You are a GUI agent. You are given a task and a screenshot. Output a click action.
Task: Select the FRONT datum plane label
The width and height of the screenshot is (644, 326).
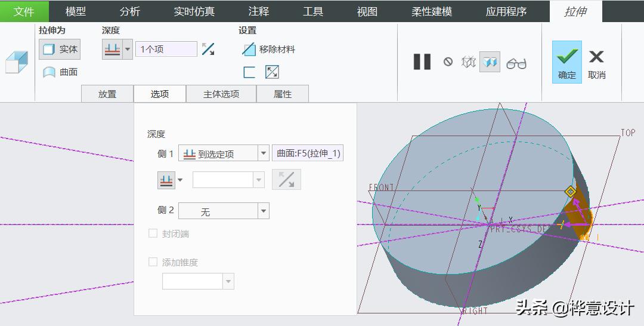click(x=382, y=187)
